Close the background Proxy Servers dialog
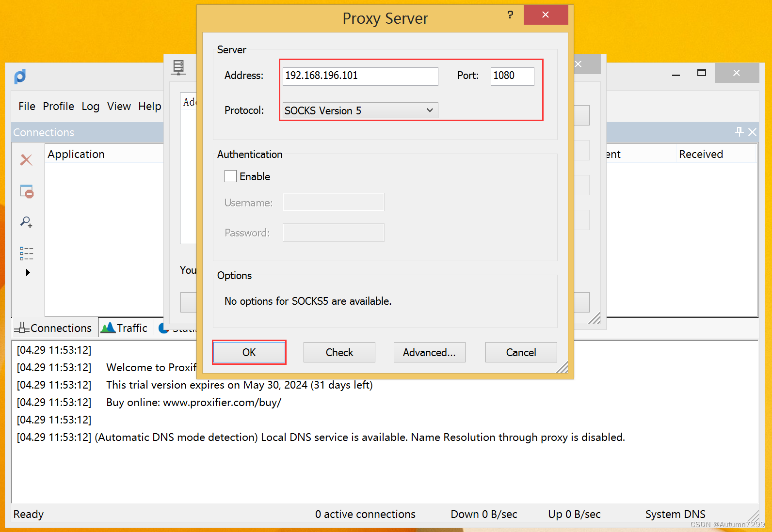 579,64
